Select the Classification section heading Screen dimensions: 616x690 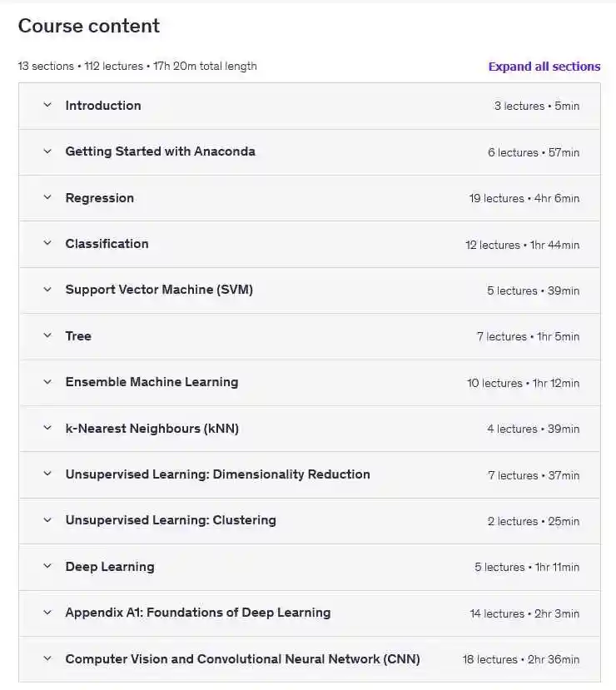click(107, 244)
